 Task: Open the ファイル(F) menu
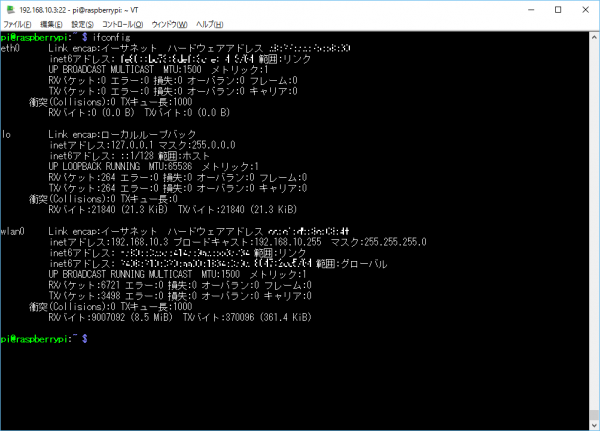coord(17,24)
